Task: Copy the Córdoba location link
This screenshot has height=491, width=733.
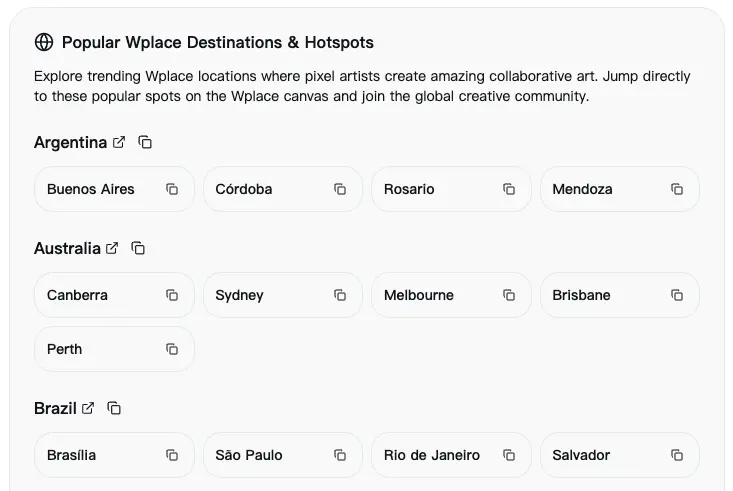Action: 340,189
